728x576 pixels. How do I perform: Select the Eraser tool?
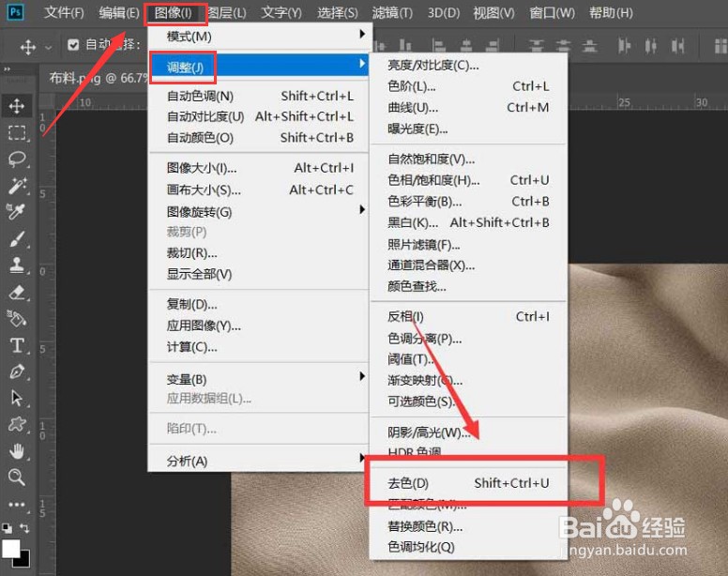click(x=17, y=293)
